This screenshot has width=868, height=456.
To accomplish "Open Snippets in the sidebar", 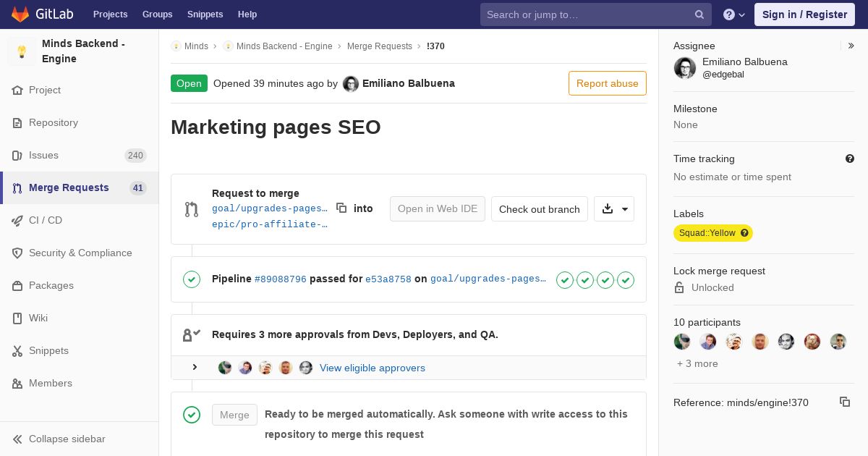I will [80, 350].
